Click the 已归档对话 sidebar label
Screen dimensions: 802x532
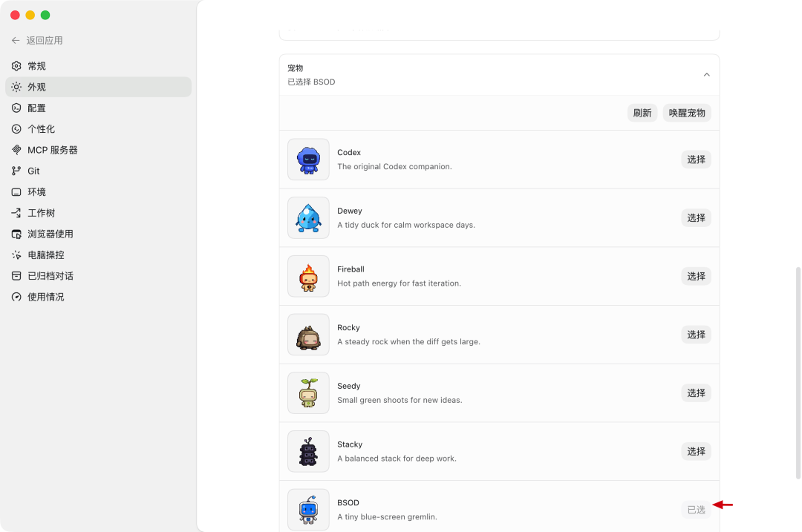[x=50, y=276]
